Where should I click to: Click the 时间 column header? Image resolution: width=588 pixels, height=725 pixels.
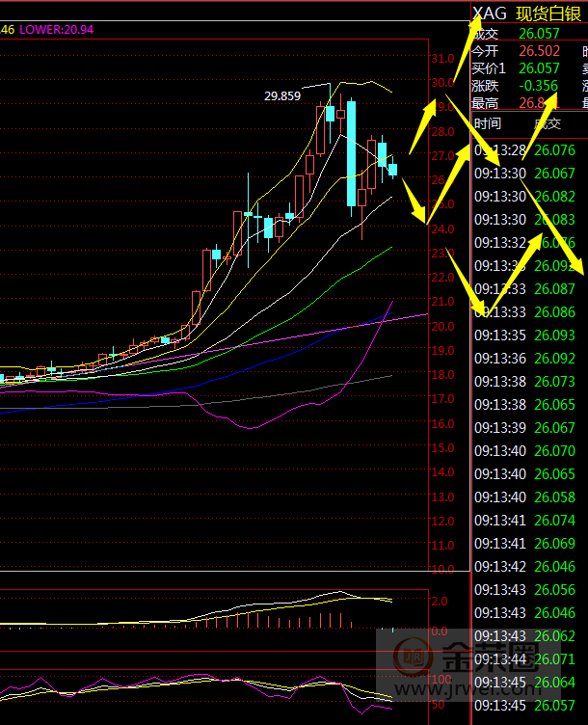(x=488, y=123)
